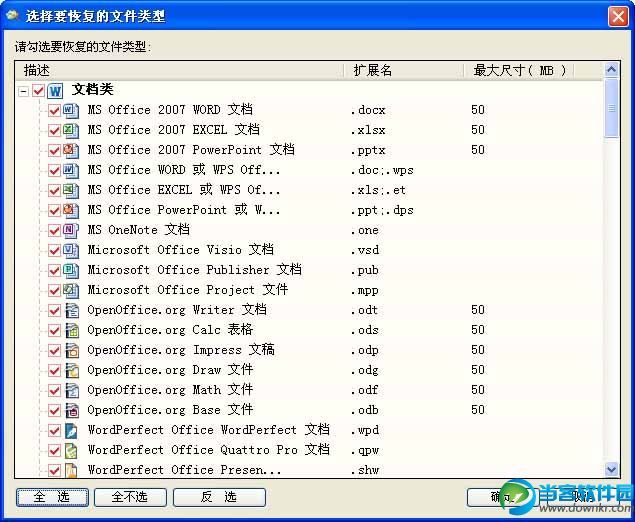
Task: Select the .one extension cell
Action: click(x=364, y=230)
